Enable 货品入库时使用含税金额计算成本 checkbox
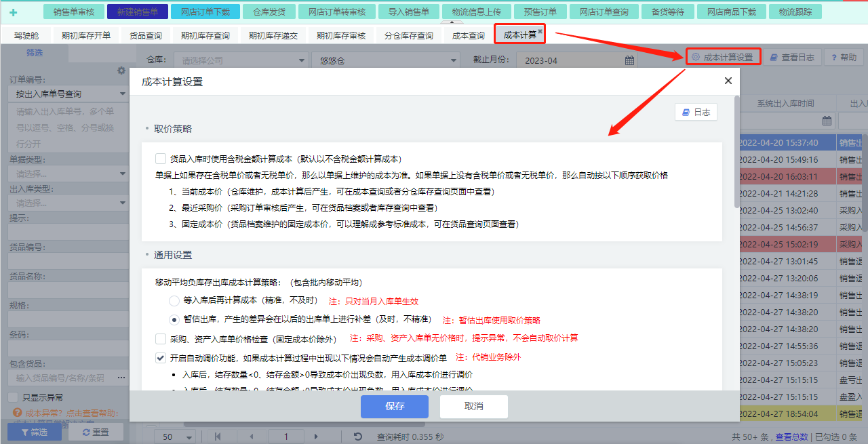 click(x=161, y=159)
